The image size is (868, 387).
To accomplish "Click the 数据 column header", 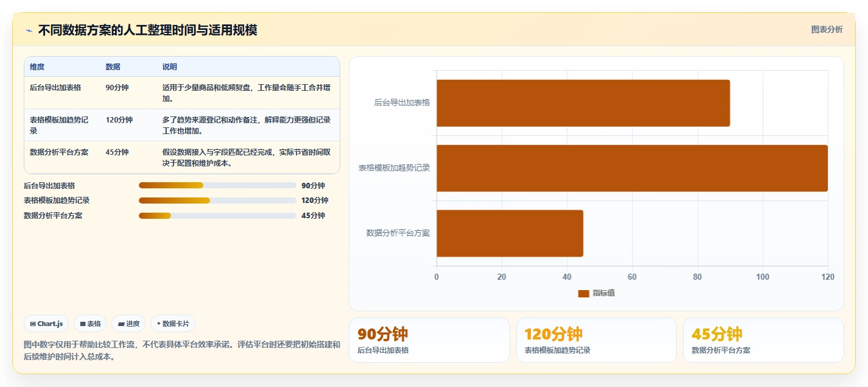I will coord(113,66).
